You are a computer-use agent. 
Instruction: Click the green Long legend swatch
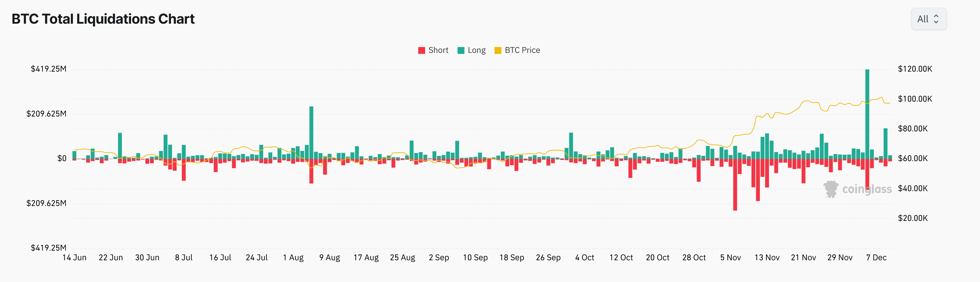[461, 51]
